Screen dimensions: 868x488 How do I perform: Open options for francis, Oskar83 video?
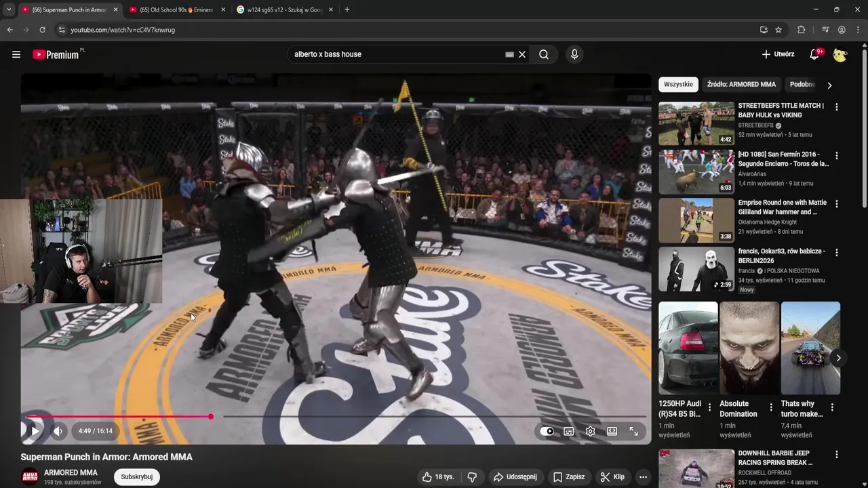pyautogui.click(x=836, y=252)
